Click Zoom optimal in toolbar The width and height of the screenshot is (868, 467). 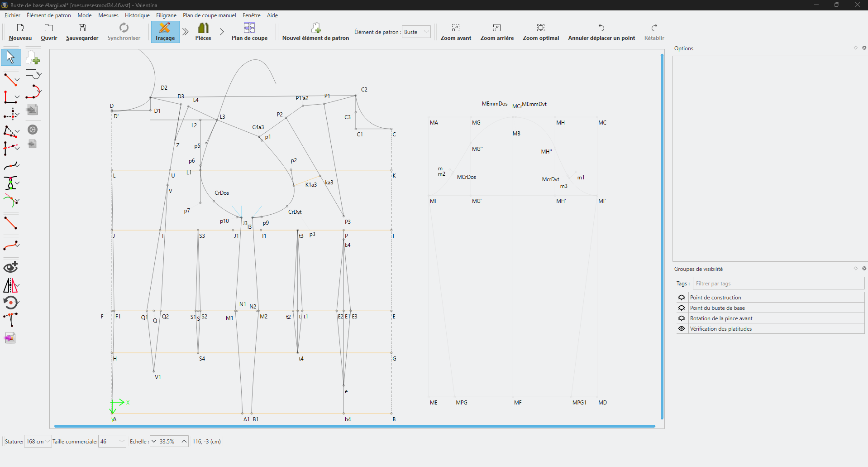click(541, 32)
